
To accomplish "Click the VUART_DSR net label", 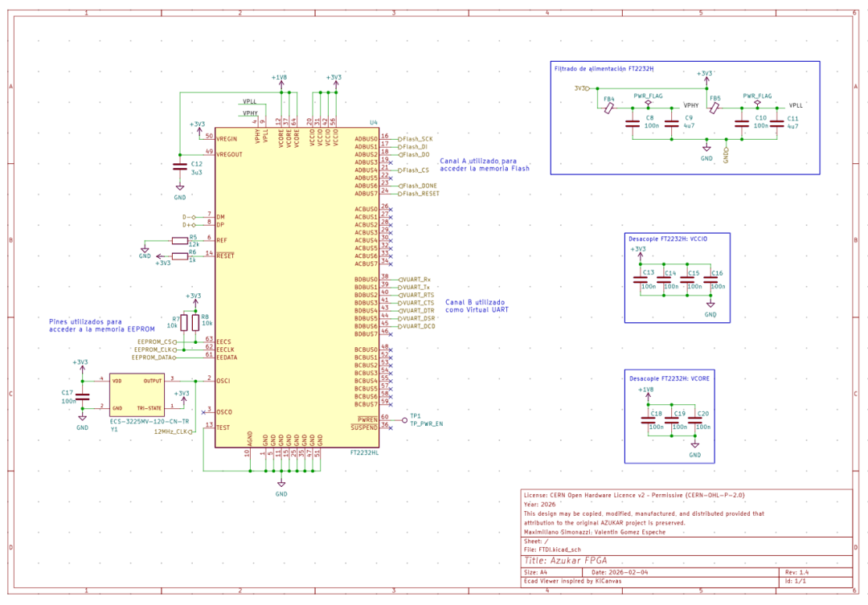I will pos(417,318).
